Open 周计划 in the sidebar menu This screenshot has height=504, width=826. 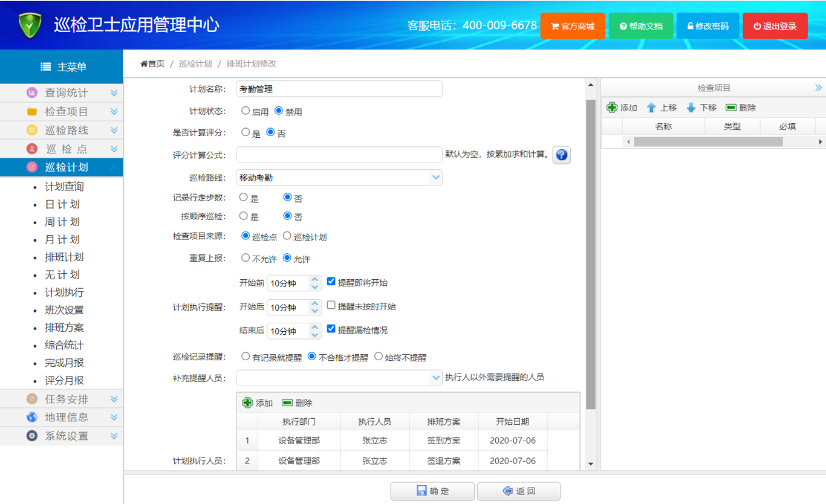62,222
